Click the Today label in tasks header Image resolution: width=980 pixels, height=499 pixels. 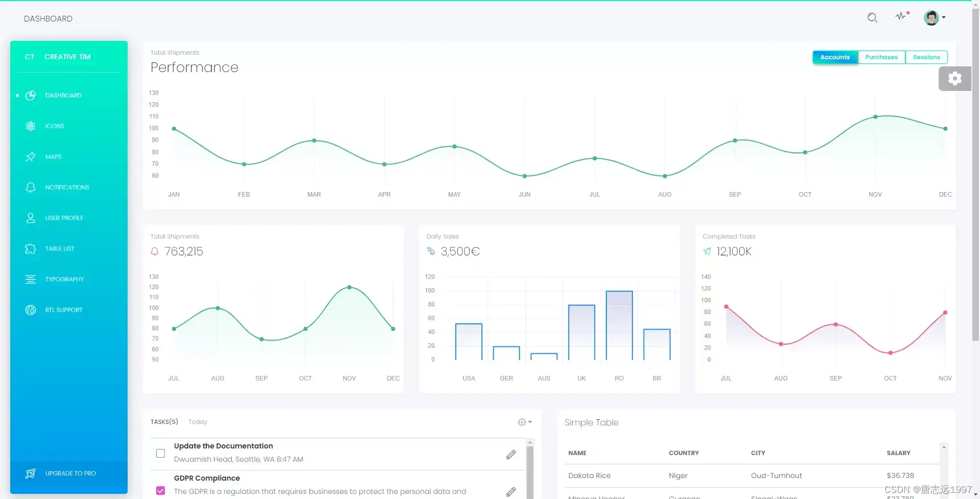pyautogui.click(x=198, y=422)
